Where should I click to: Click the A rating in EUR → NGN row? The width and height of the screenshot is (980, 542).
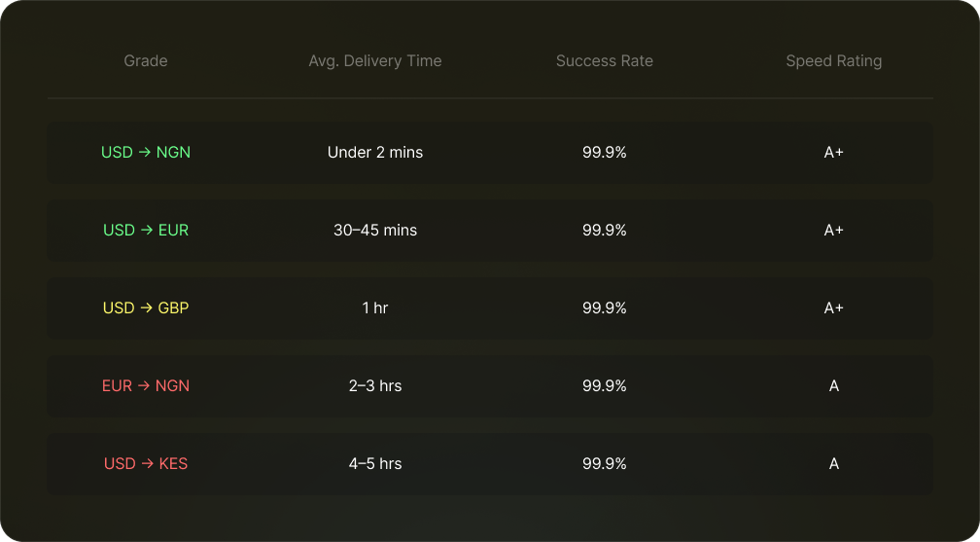(834, 385)
